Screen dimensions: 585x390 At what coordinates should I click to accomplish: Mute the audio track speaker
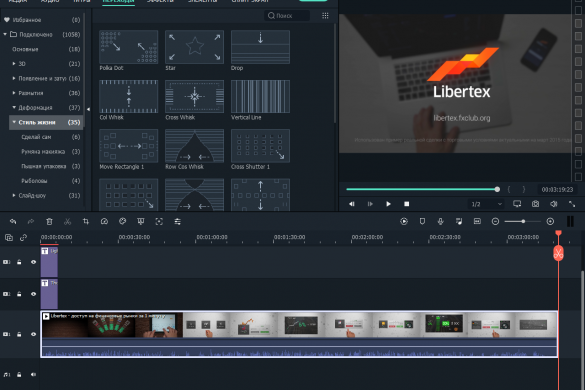(x=34, y=374)
